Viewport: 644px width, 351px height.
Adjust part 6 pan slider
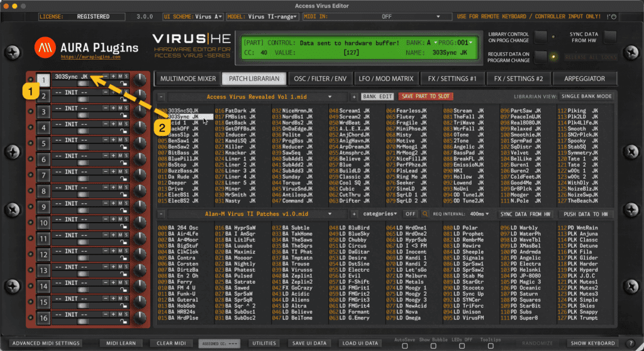[83, 163]
